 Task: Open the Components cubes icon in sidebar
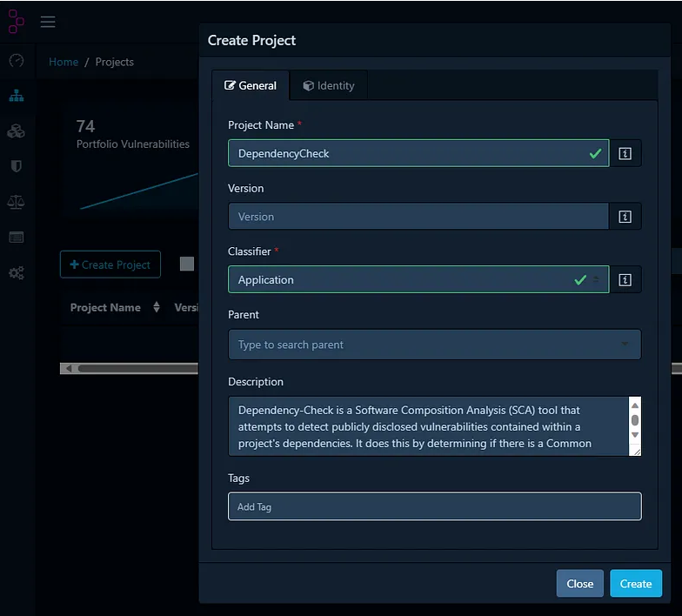pyautogui.click(x=16, y=131)
